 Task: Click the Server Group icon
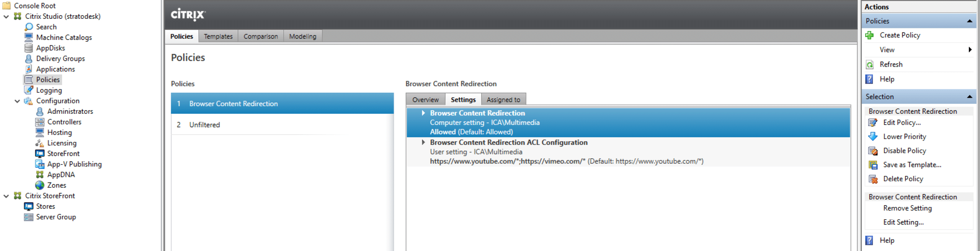pos(29,217)
